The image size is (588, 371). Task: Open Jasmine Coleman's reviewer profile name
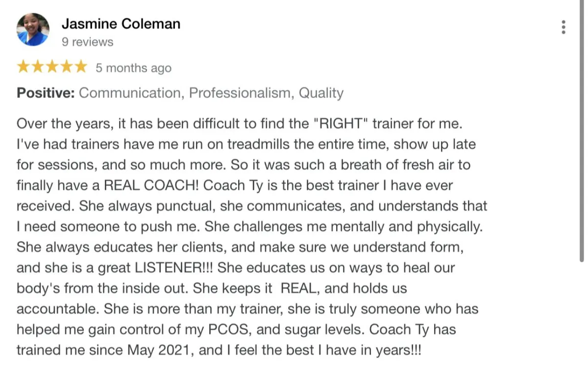[121, 24]
